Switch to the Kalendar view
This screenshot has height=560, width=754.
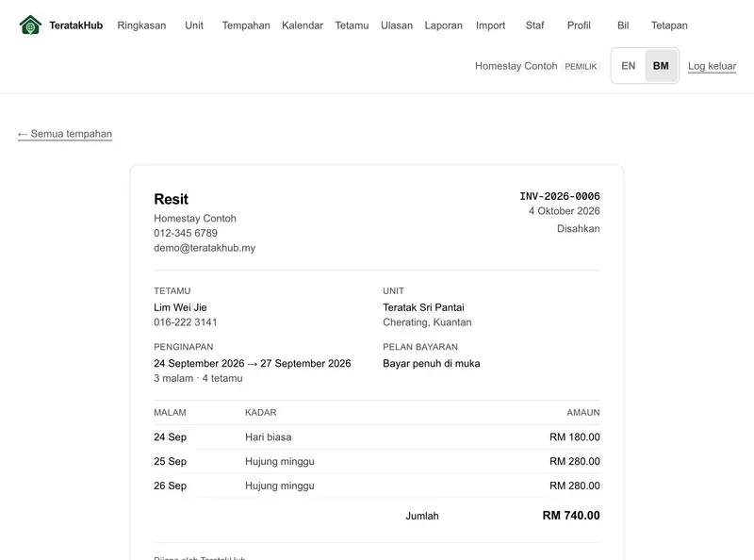pyautogui.click(x=303, y=25)
